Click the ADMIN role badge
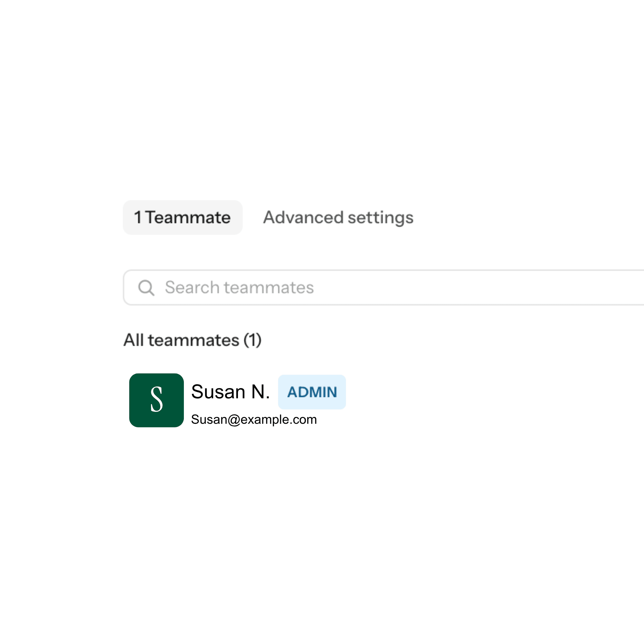The width and height of the screenshot is (644, 644). click(x=312, y=392)
